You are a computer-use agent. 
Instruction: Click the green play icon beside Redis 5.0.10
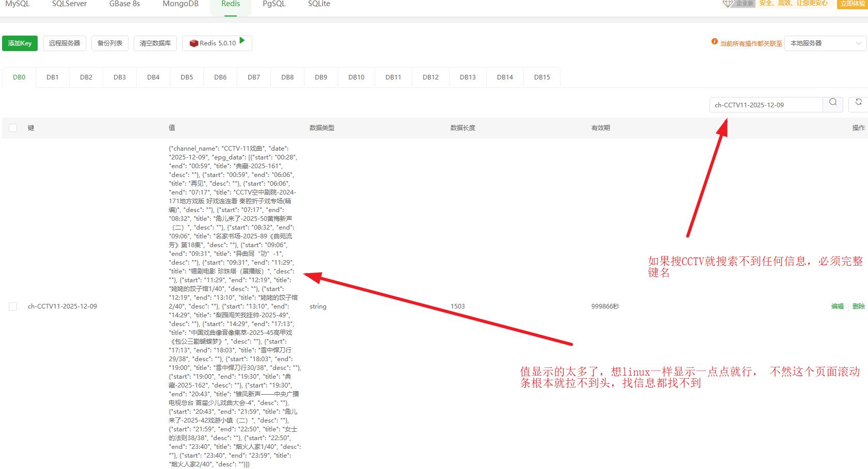[x=243, y=41]
